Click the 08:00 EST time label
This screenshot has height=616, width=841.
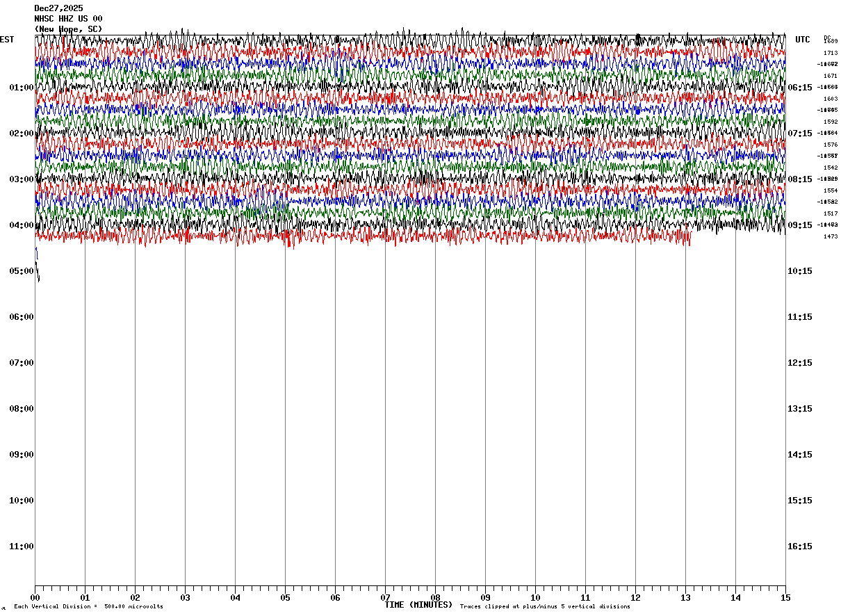tap(22, 409)
